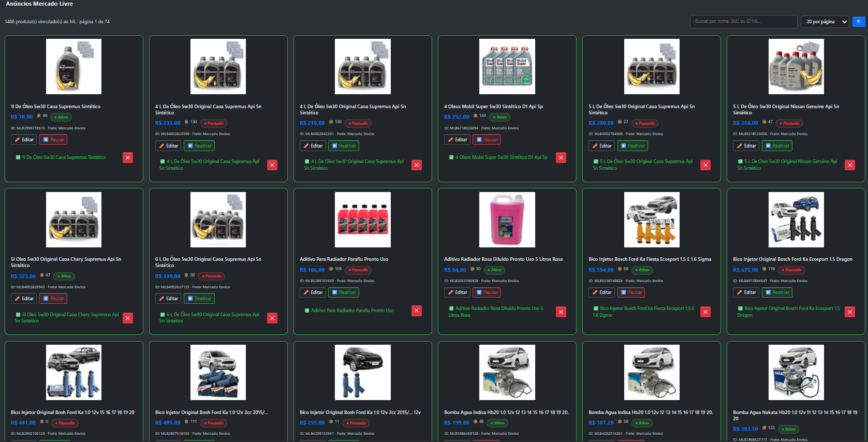Screen dimensions: 868x442
Task: Open thumbnail of Bico Injetor Ecosport 1.5 Dragon
Action: point(796,219)
